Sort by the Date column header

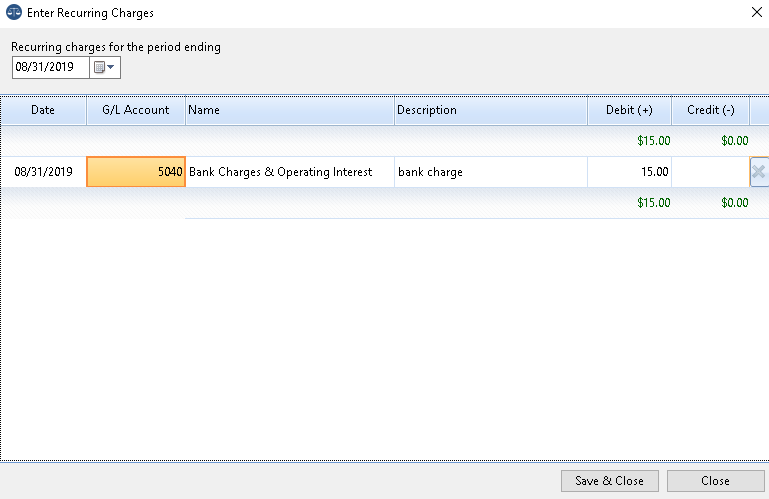tap(43, 110)
